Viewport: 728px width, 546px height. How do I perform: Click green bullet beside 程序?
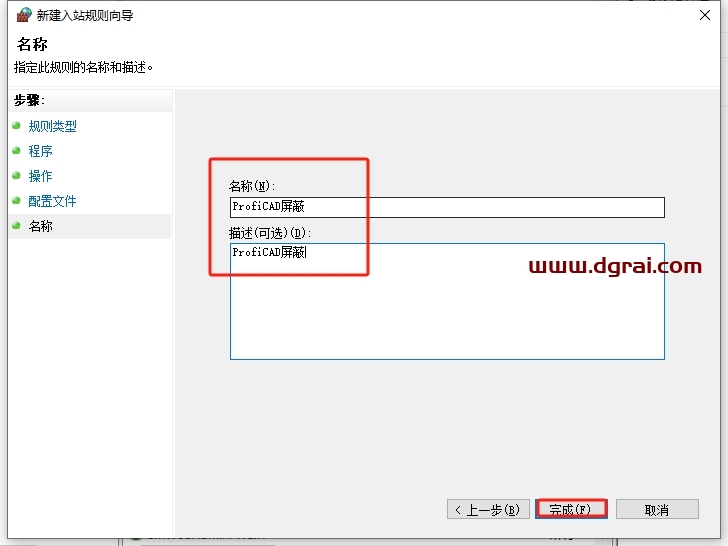pos(17,150)
